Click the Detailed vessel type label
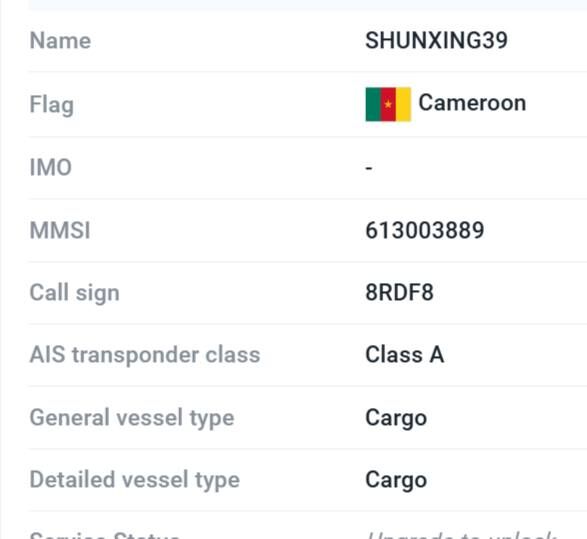Screen dimensions: 587x539 click(135, 480)
